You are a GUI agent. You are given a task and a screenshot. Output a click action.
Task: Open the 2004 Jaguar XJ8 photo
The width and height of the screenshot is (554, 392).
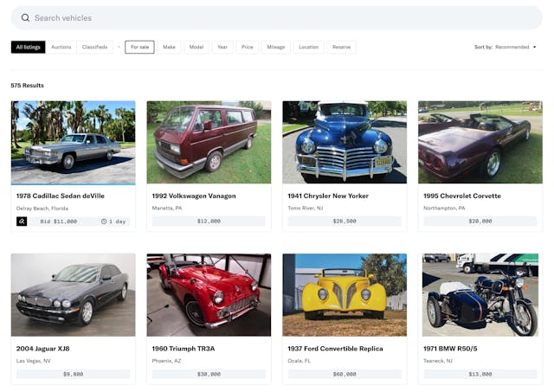point(73,295)
